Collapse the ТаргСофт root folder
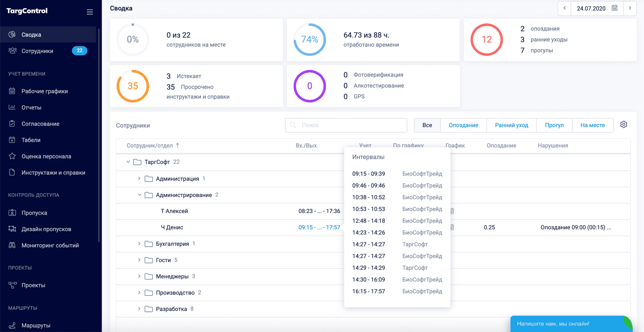This screenshot has width=644, height=332. click(x=128, y=162)
